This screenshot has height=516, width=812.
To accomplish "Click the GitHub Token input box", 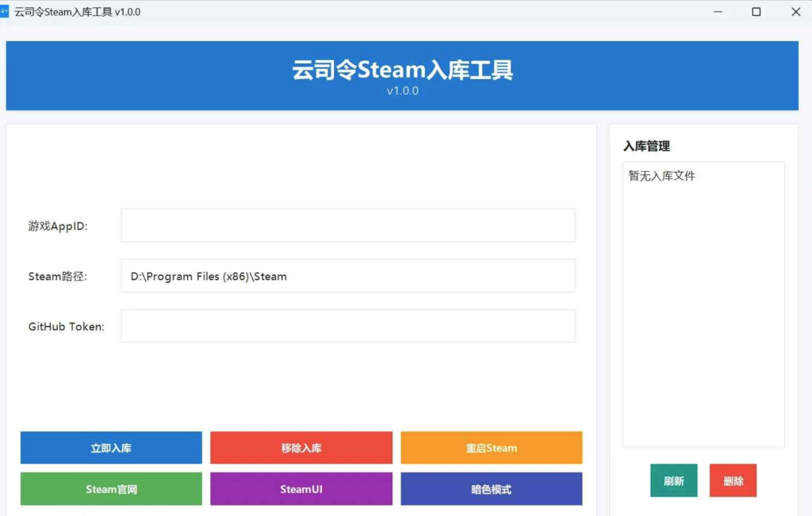I will 347,325.
